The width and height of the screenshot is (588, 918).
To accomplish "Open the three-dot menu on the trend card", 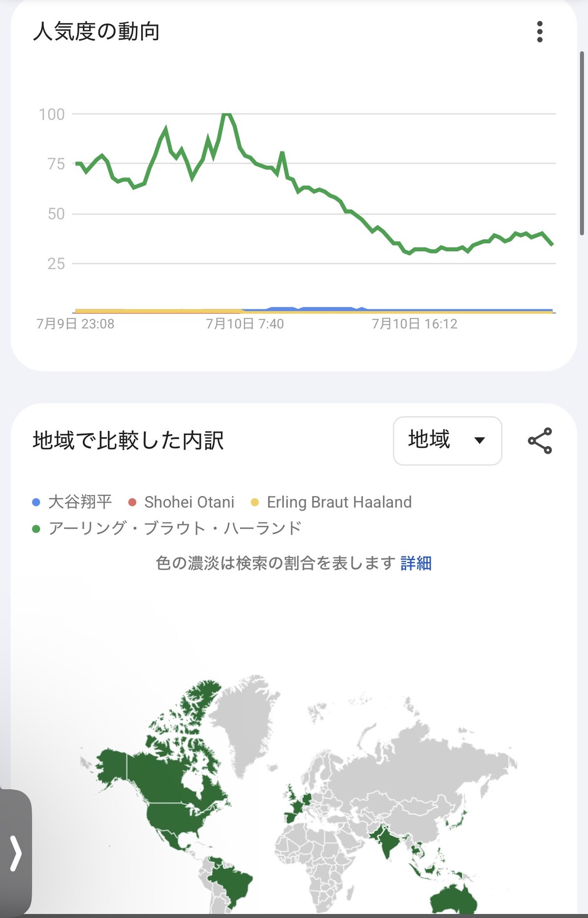I will pos(539,32).
